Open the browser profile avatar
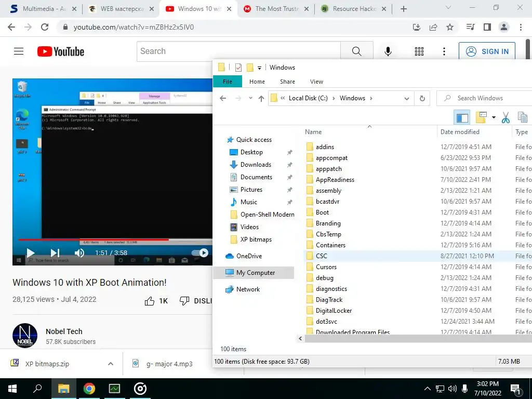 pyautogui.click(x=504, y=27)
